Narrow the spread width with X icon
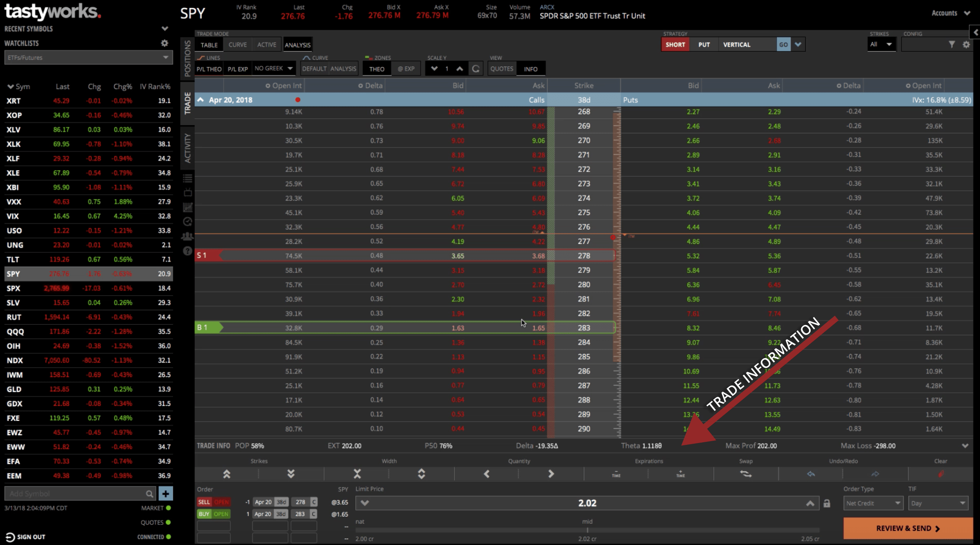Image resolution: width=980 pixels, height=545 pixels. pos(357,474)
